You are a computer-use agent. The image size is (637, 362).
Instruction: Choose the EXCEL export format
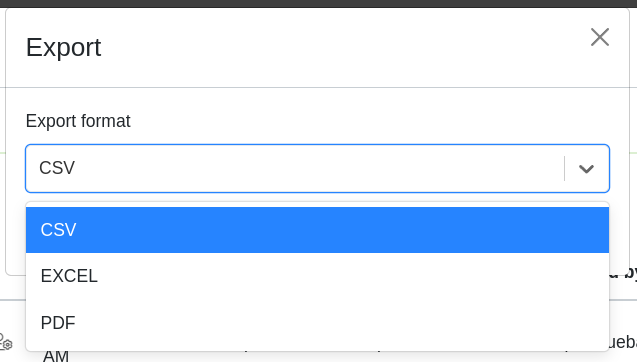(x=317, y=276)
